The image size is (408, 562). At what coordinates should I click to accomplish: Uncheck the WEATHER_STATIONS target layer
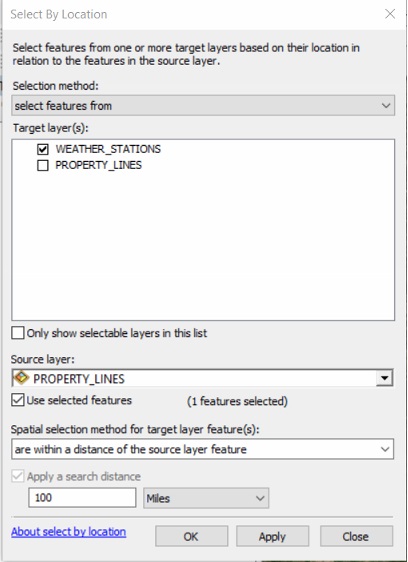tap(43, 149)
